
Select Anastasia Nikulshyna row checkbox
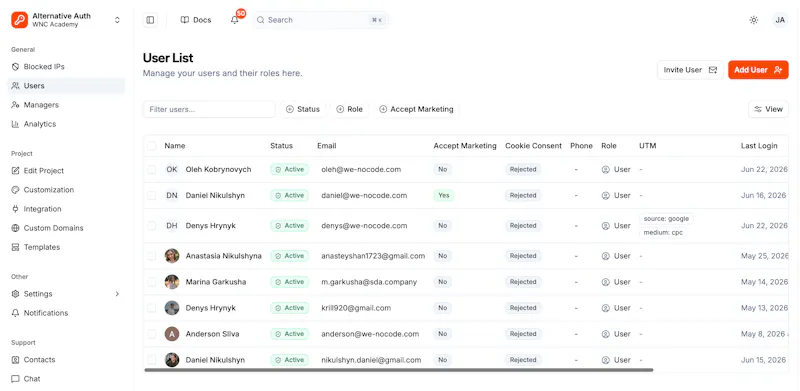152,256
